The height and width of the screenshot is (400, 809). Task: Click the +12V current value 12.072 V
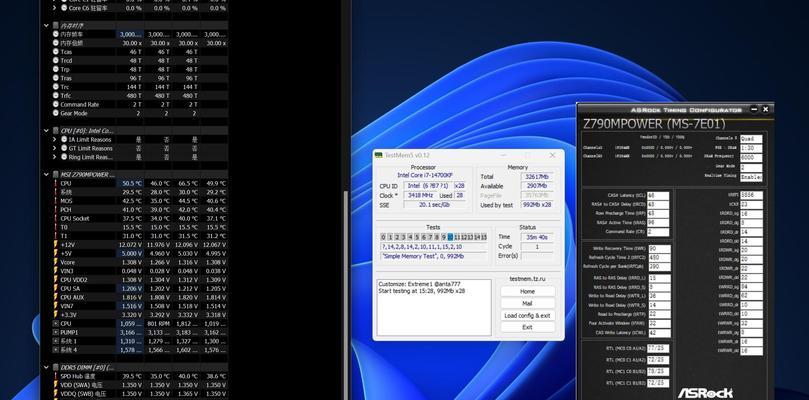(x=131, y=245)
